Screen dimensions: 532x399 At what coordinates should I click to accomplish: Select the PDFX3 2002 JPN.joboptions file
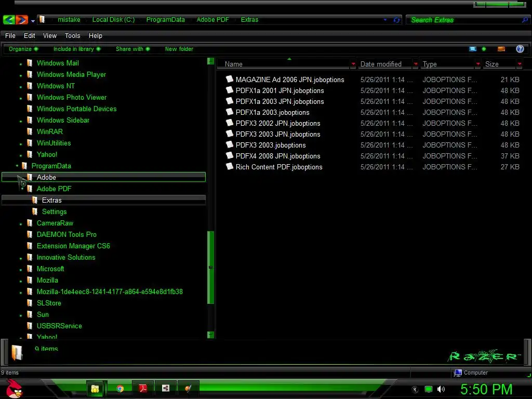tap(278, 123)
